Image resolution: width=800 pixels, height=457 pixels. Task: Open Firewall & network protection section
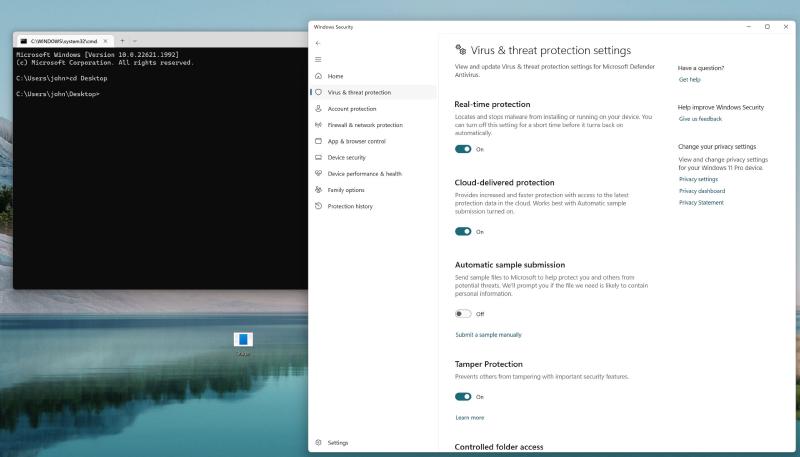click(x=374, y=125)
